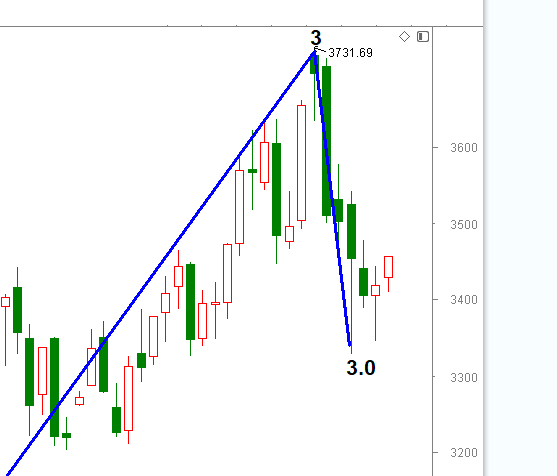
Task: Click the 3500 price axis label
Action: tap(464, 225)
